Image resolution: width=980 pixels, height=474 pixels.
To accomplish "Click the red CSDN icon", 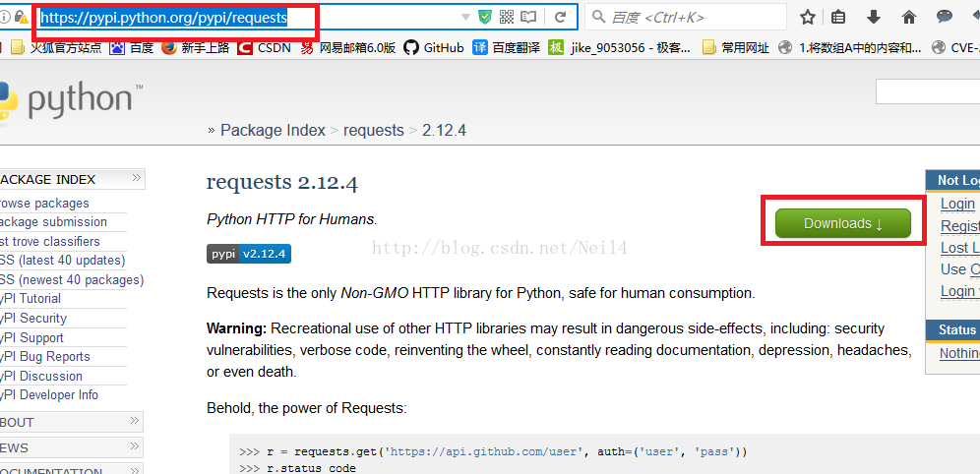I will pyautogui.click(x=245, y=47).
